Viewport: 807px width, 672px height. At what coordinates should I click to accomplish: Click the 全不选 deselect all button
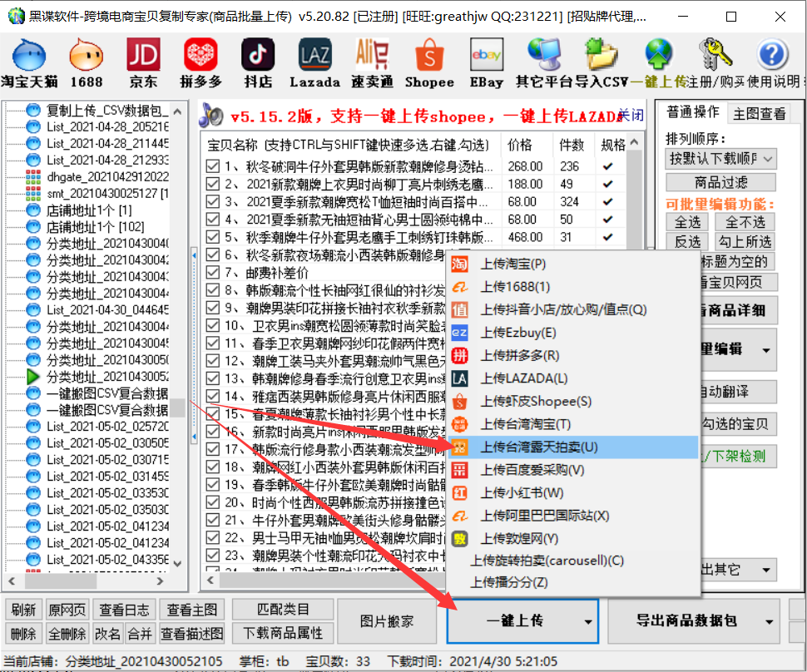[745, 222]
